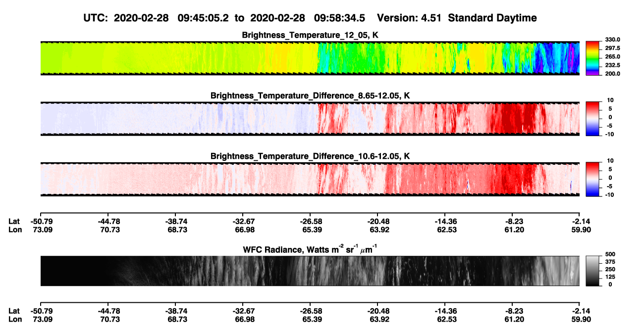This screenshot has width=644, height=330.
Task: Select the Brightness_Temperature_Difference_10.6-12.05 title
Action: tap(310, 156)
